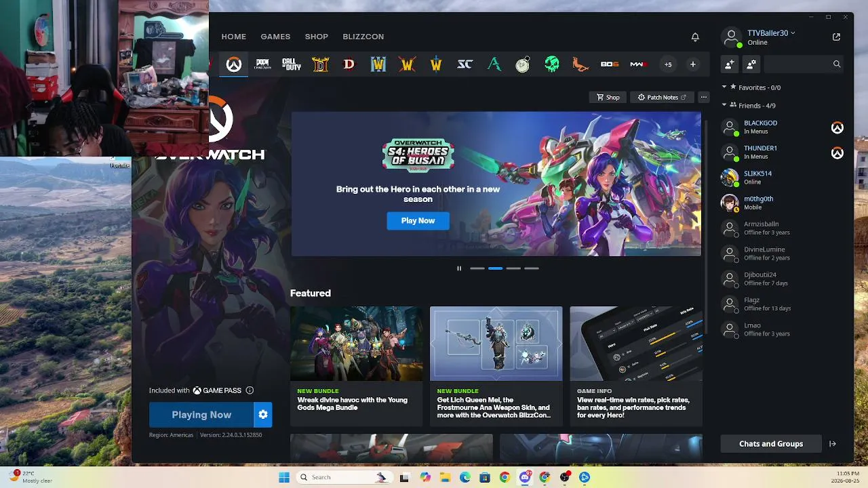The image size is (868, 488).
Task: Select the World of Warcraft icon
Action: point(407,64)
